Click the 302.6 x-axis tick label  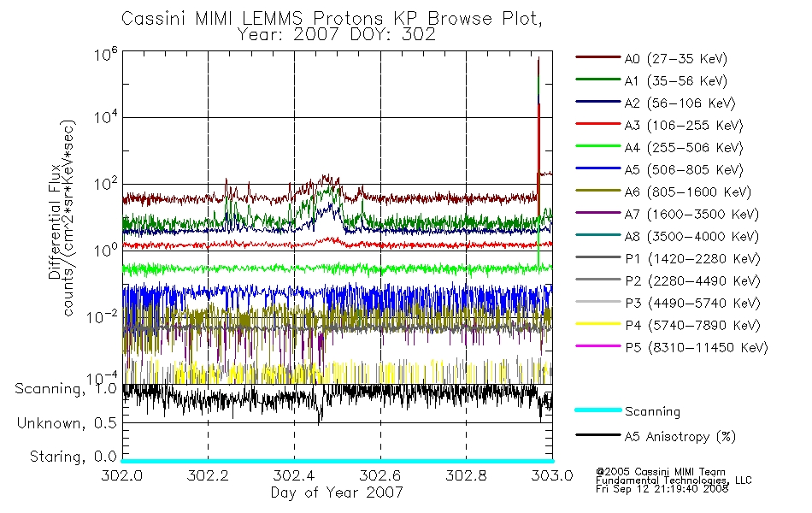[380, 475]
